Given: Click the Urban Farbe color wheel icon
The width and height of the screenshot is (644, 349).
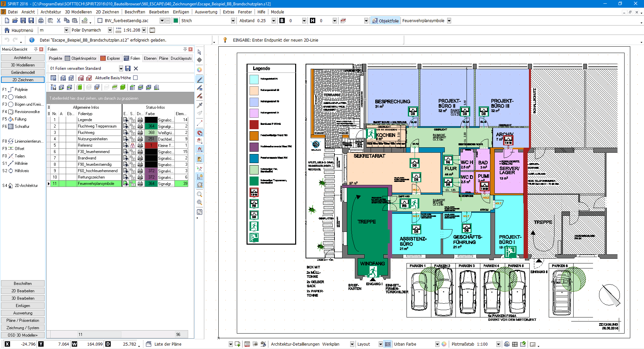Looking at the screenshot, I should click(444, 344).
